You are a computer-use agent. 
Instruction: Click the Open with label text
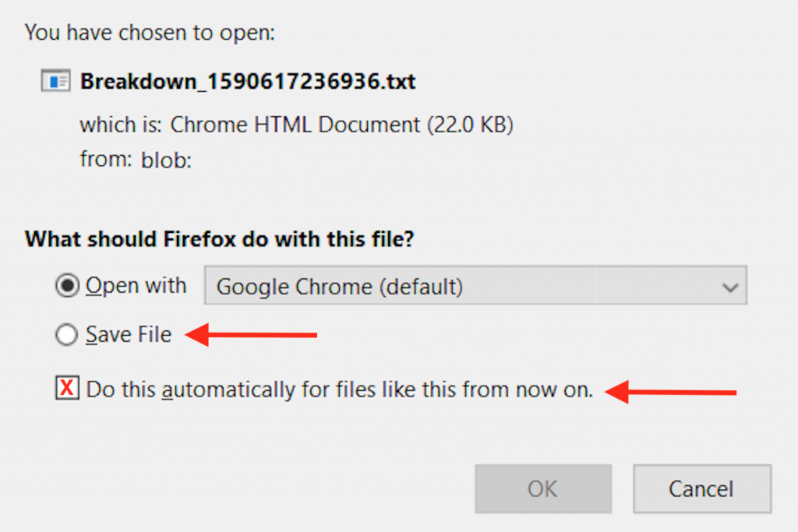pos(136,285)
